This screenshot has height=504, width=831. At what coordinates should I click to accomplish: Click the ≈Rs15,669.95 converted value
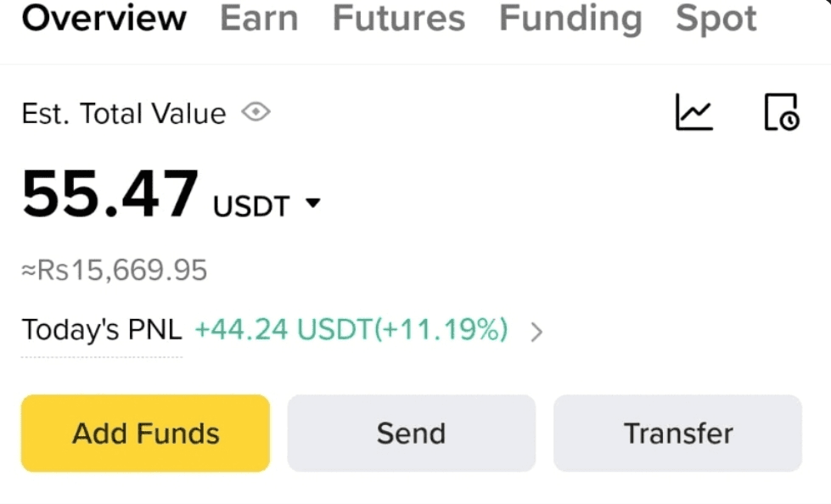[114, 271]
